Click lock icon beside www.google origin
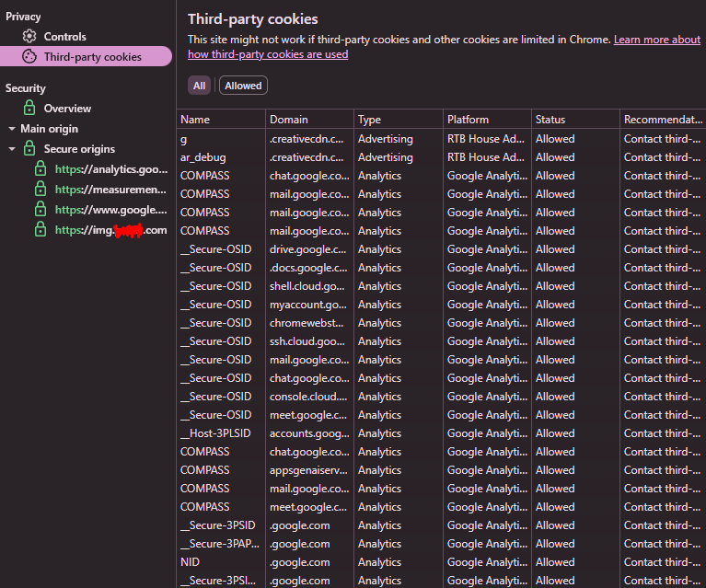 pyautogui.click(x=41, y=210)
